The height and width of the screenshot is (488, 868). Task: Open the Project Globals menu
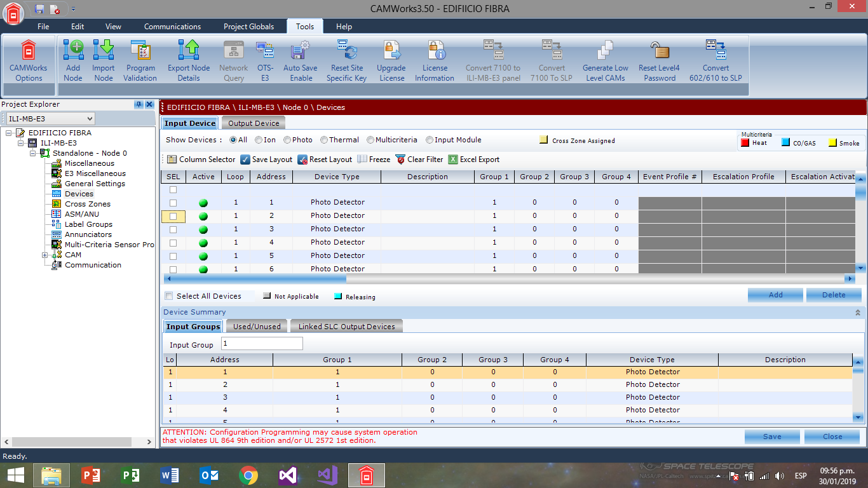pos(248,27)
